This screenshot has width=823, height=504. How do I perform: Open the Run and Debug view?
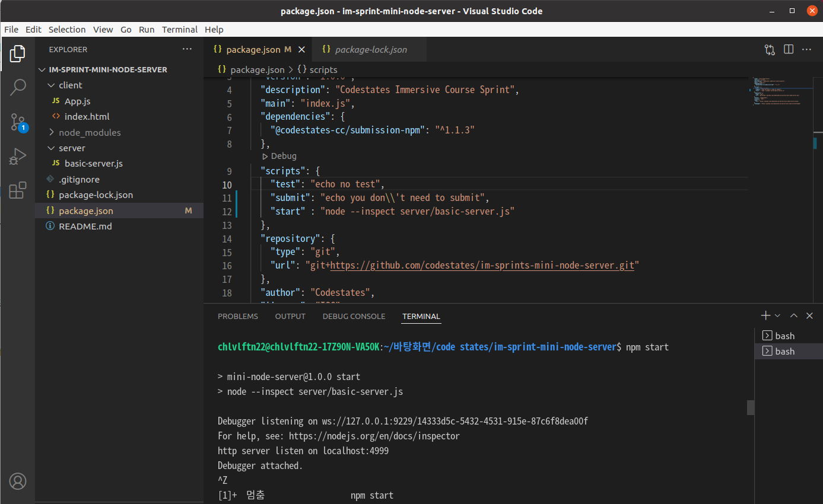[x=18, y=156]
